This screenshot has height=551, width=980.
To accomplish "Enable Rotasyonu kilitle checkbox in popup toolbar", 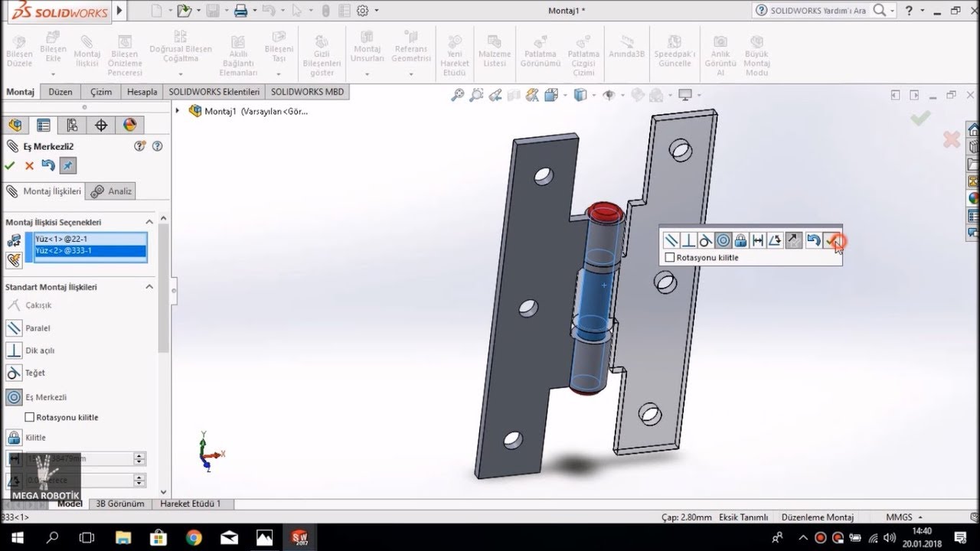I will pos(670,258).
